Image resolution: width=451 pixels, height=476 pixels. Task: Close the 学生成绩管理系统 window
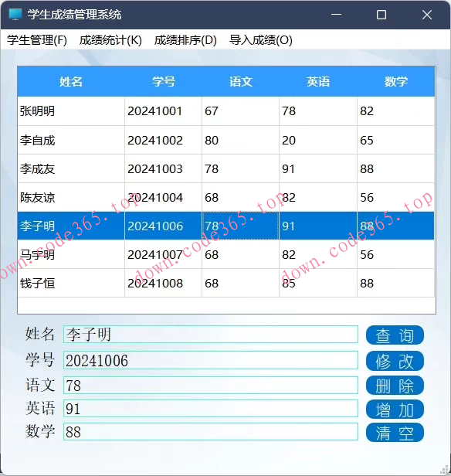(x=427, y=15)
